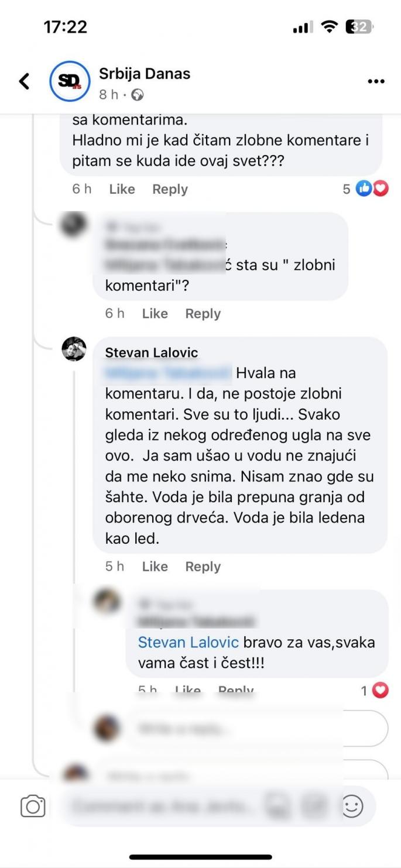401x868 pixels.
Task: Tap the globe public audience icon under Srbija Danas
Action: pos(136,94)
